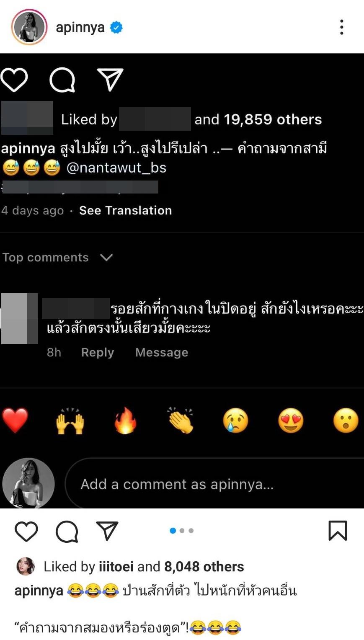Tap the white paper plane share icon
This screenshot has height=640, width=364.
(110, 79)
